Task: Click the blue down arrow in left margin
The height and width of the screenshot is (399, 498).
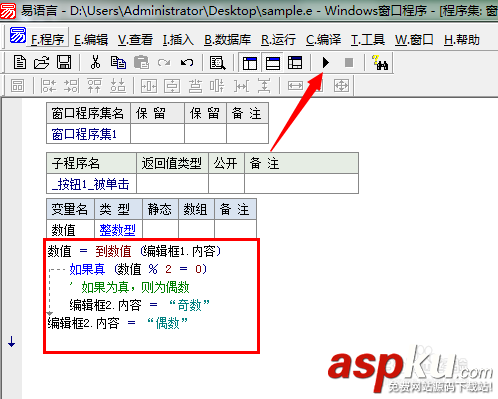Action: click(12, 341)
